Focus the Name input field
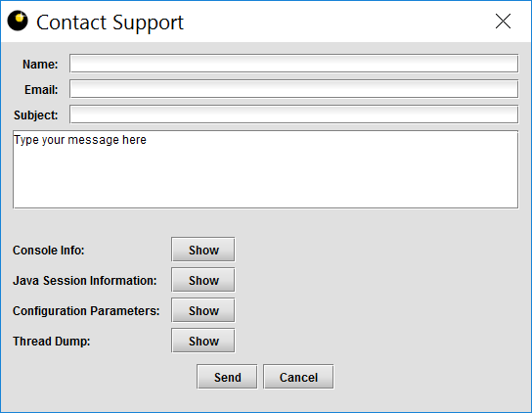The width and height of the screenshot is (532, 413). click(x=293, y=64)
